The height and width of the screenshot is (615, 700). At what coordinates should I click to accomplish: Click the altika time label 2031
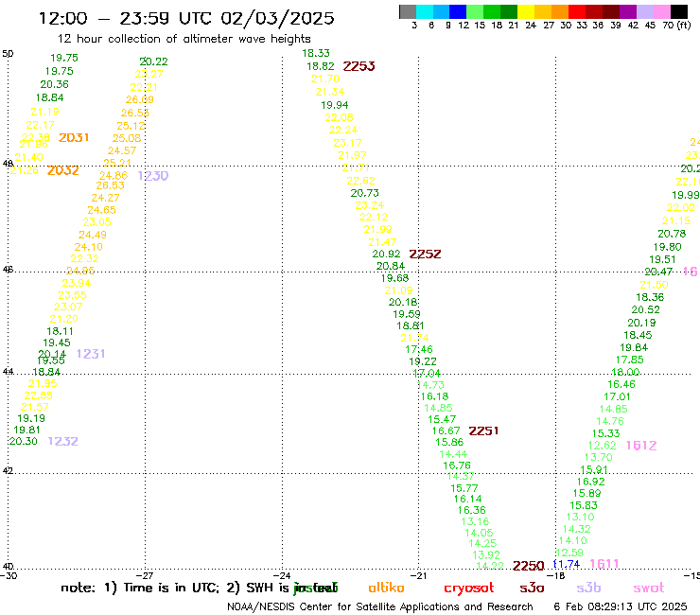point(74,138)
